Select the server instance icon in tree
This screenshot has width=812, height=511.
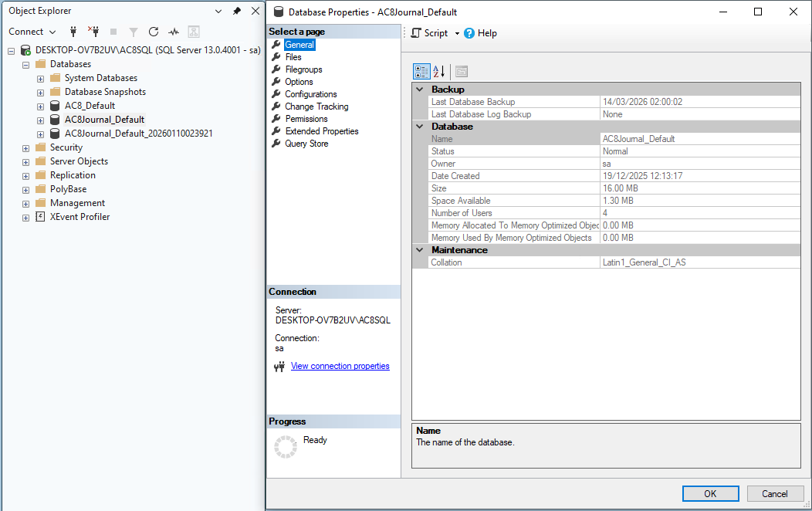tap(25, 50)
